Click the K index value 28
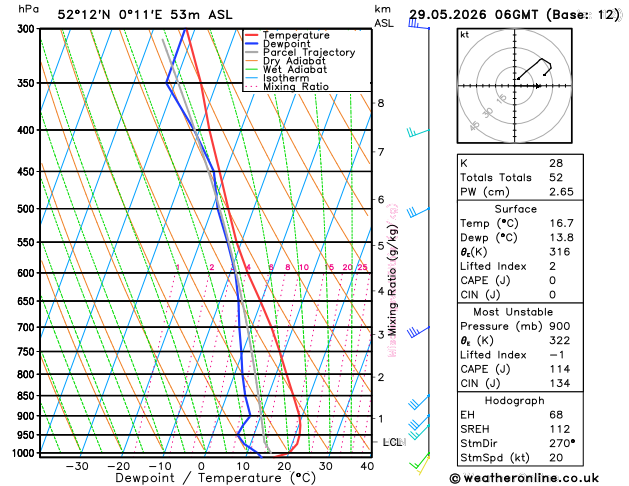629x486 pixels. point(556,163)
